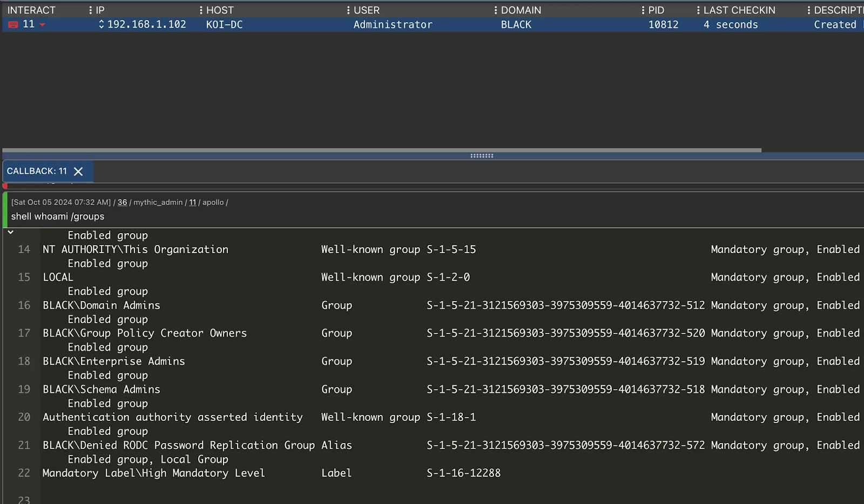Switch to the CALLBACK: 11 tab
This screenshot has width=864, height=504.
tap(37, 171)
